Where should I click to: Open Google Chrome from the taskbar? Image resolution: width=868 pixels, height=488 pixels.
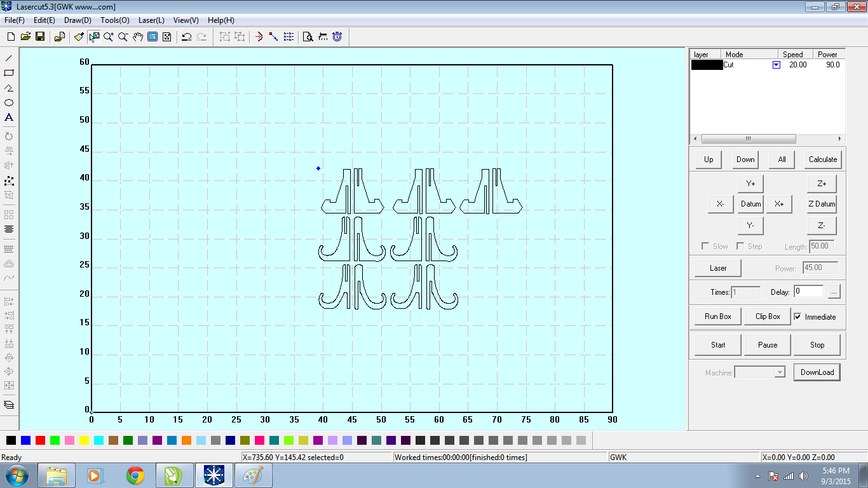coord(135,475)
